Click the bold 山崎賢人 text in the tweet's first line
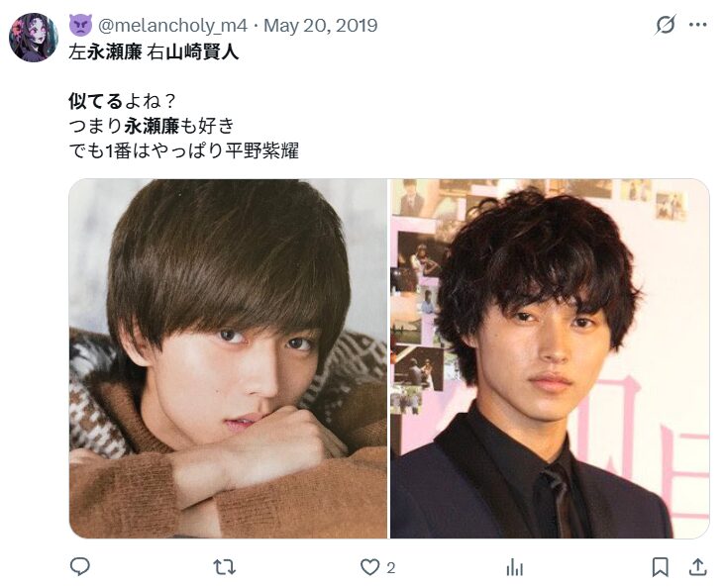 pos(202,52)
